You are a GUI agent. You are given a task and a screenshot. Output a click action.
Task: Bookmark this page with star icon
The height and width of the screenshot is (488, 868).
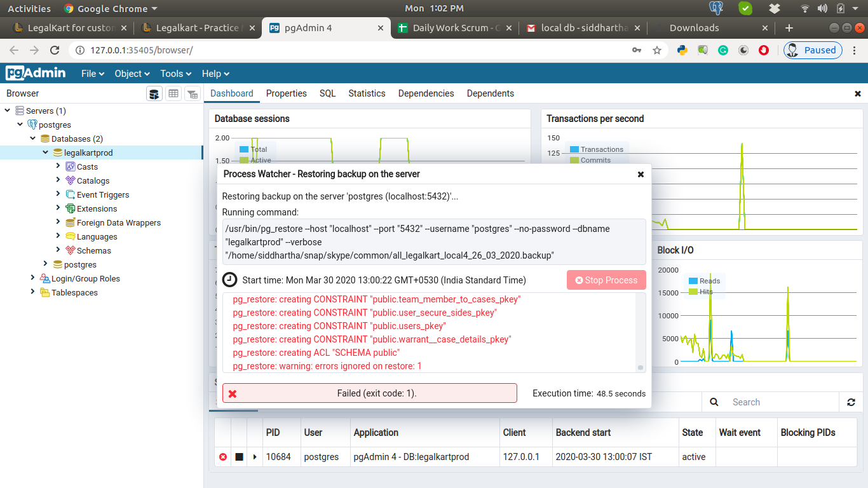pyautogui.click(x=657, y=50)
